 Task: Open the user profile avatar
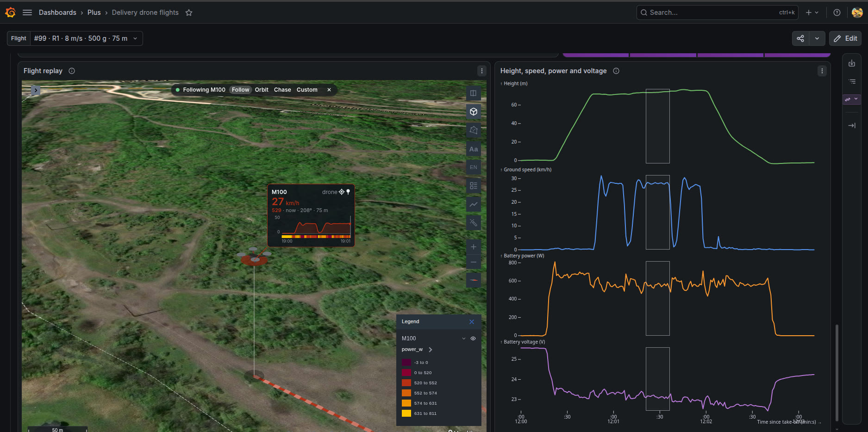click(x=857, y=13)
